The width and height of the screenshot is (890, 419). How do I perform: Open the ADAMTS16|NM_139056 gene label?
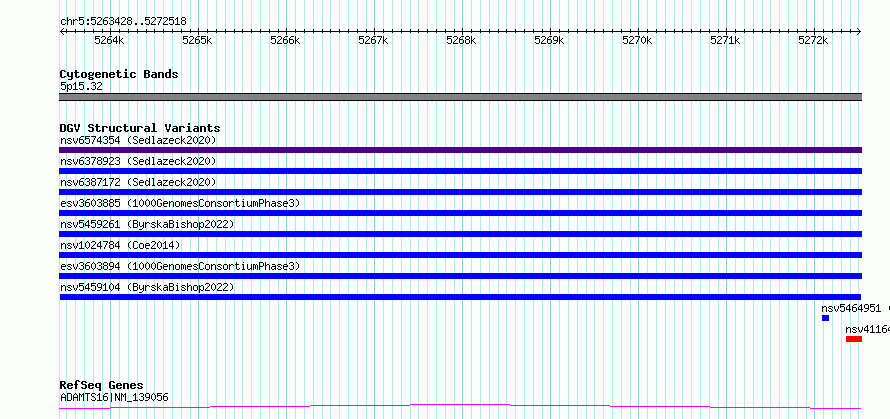click(x=114, y=397)
